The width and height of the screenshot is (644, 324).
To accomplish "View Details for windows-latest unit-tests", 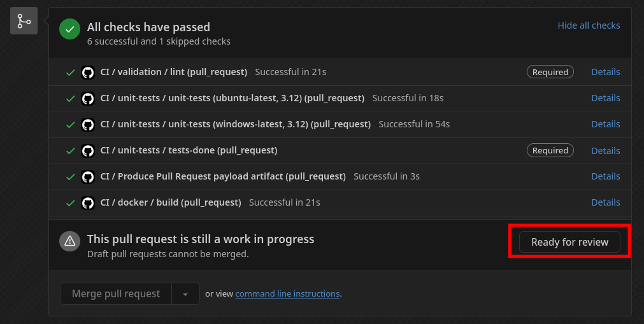I will [605, 124].
